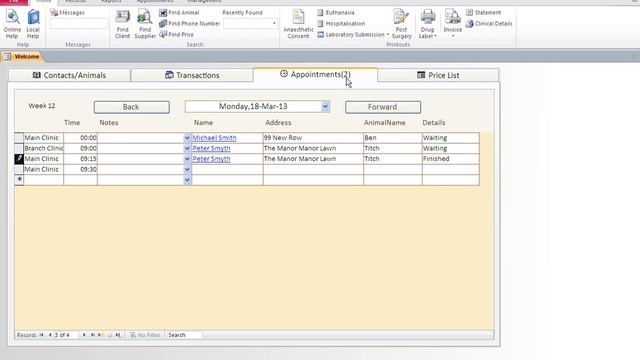Switch to the Transactions tab

(192, 75)
